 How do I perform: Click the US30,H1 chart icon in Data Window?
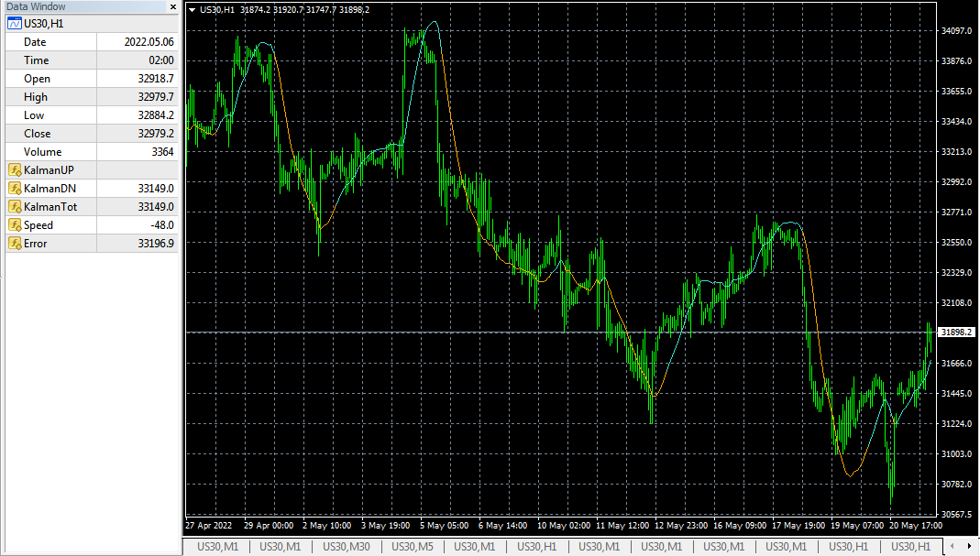[x=15, y=24]
